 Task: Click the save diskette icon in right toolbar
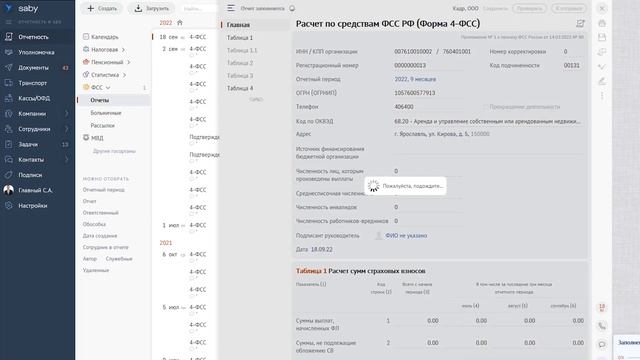tap(602, 37)
